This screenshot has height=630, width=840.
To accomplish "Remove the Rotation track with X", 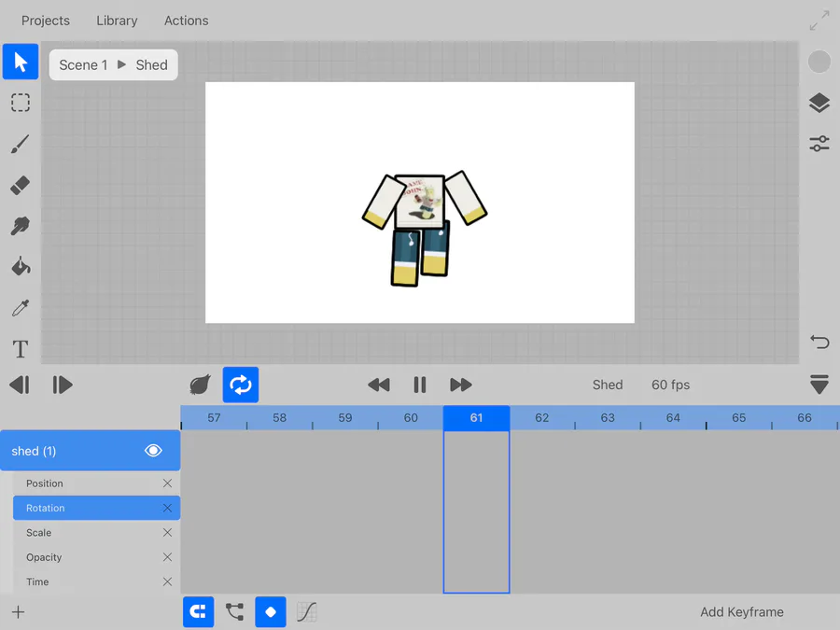I will 167,508.
